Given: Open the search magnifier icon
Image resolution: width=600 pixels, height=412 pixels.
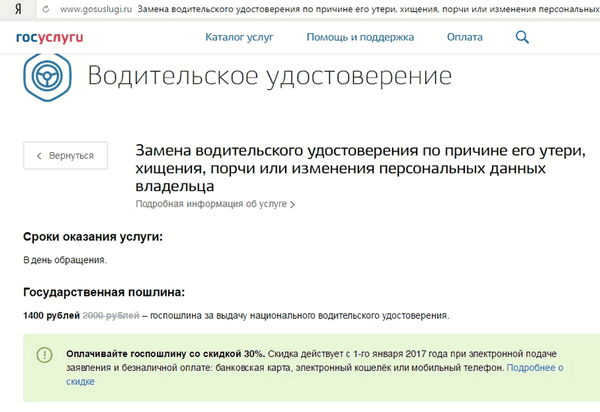Looking at the screenshot, I should coord(522,37).
